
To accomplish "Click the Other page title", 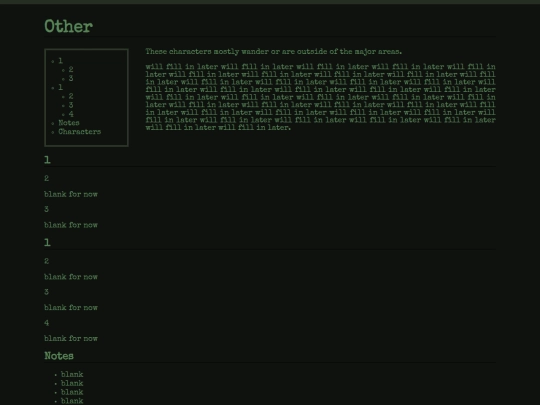I will pos(69,27).
